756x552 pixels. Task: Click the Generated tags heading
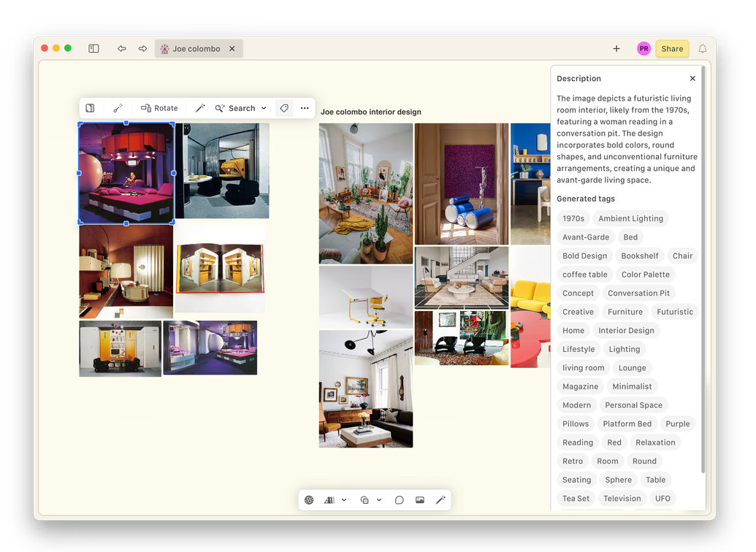coord(586,199)
